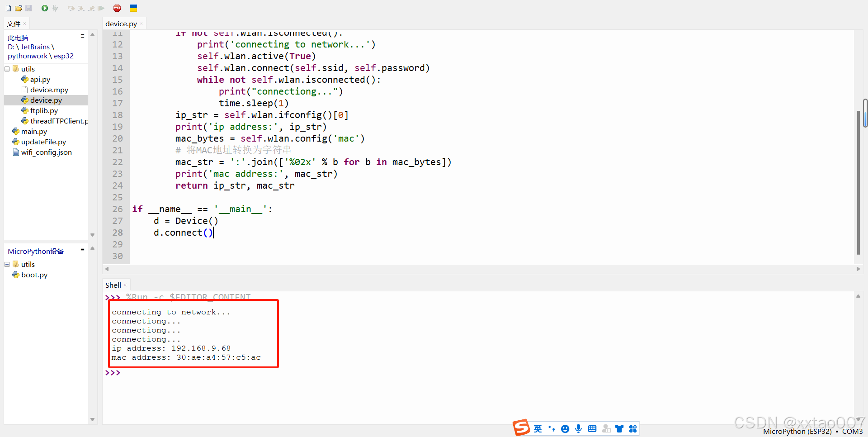Save the current file

click(28, 8)
